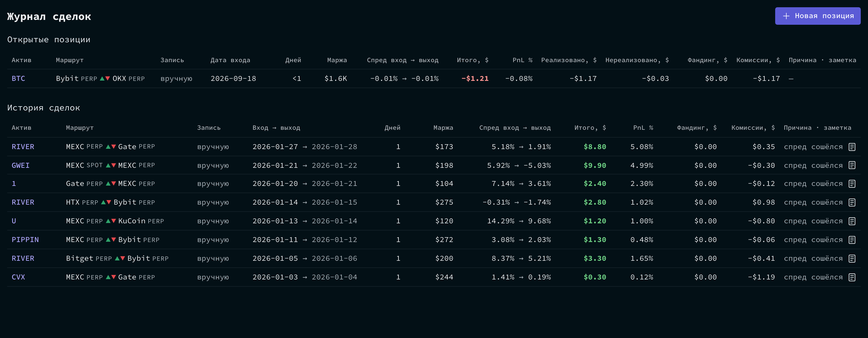View the note icon on the 2026-01-27 RIVER row
The height and width of the screenshot is (338, 868).
click(852, 147)
